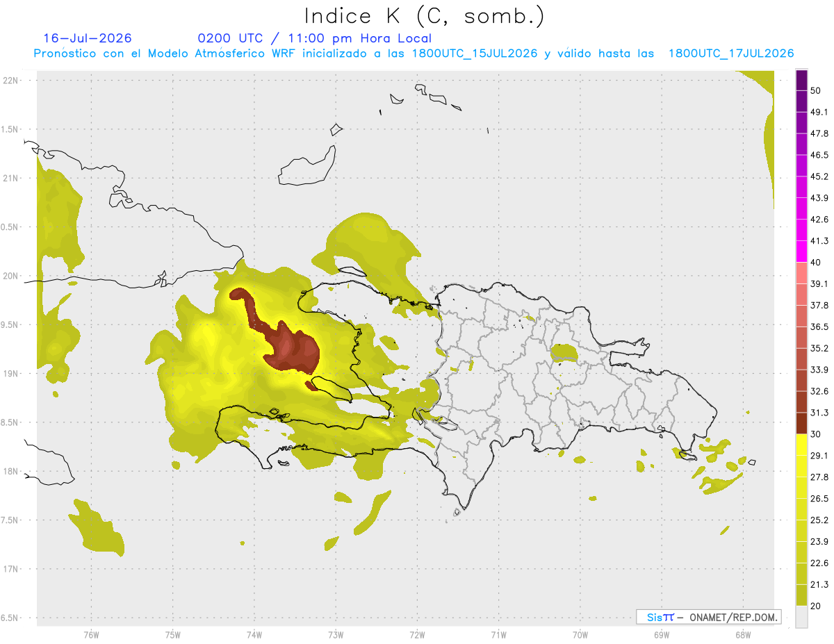Click the 35.2 value on the color scale
Viewport: 834px width, 644px height.
click(x=819, y=348)
